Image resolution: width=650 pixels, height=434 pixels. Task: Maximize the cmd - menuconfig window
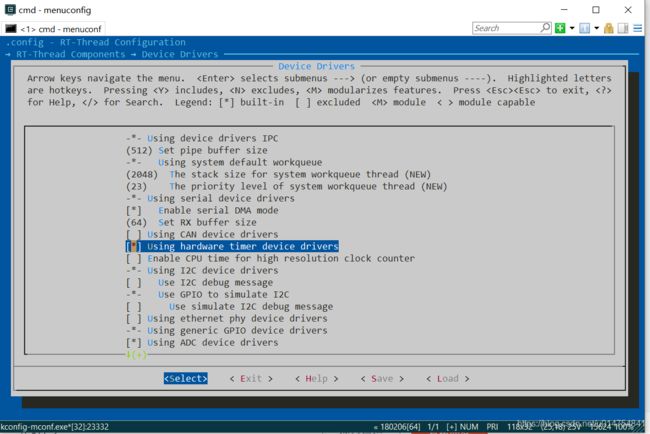pyautogui.click(x=596, y=10)
